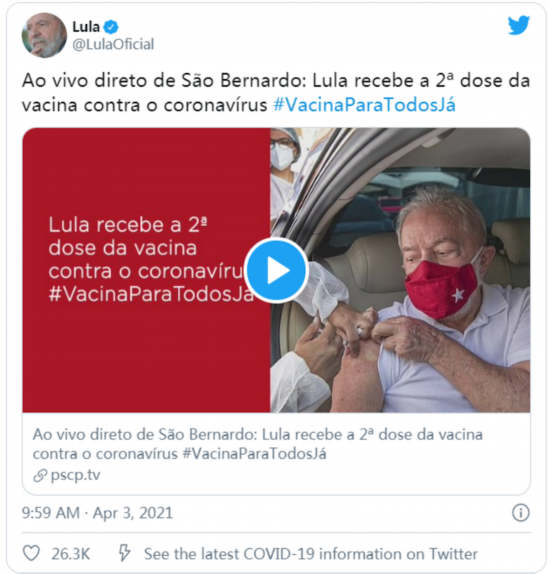This screenshot has width=550, height=574.
Task: Open the tweet info circle icon
Action: point(521,512)
